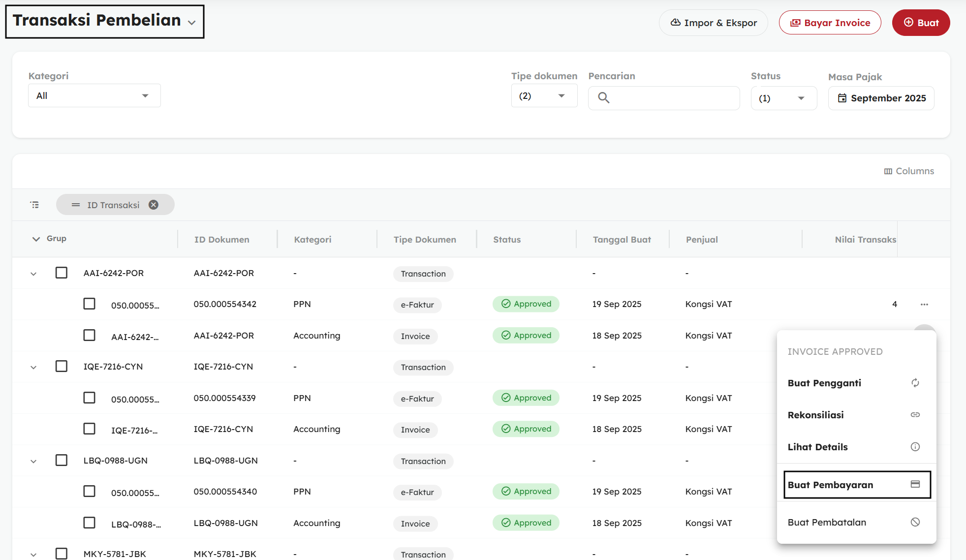
Task: Click the search magnifier icon
Action: [x=603, y=98]
